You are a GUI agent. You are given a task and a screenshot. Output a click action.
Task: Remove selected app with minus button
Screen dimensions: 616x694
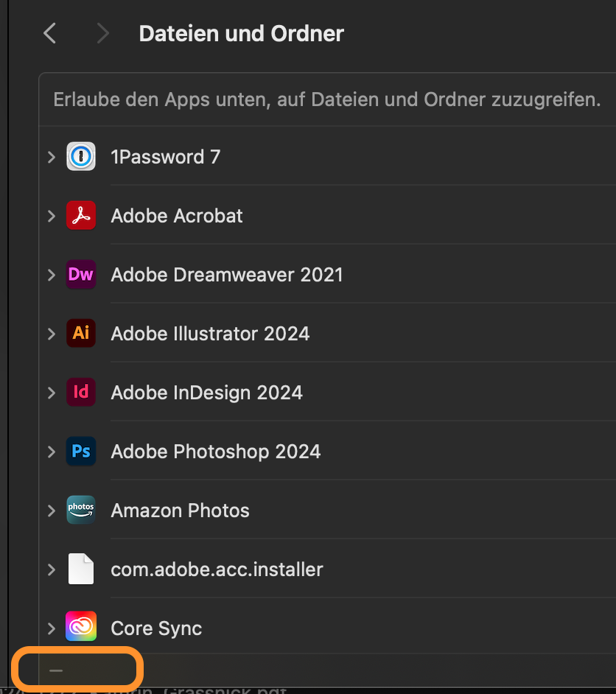pos(56,670)
